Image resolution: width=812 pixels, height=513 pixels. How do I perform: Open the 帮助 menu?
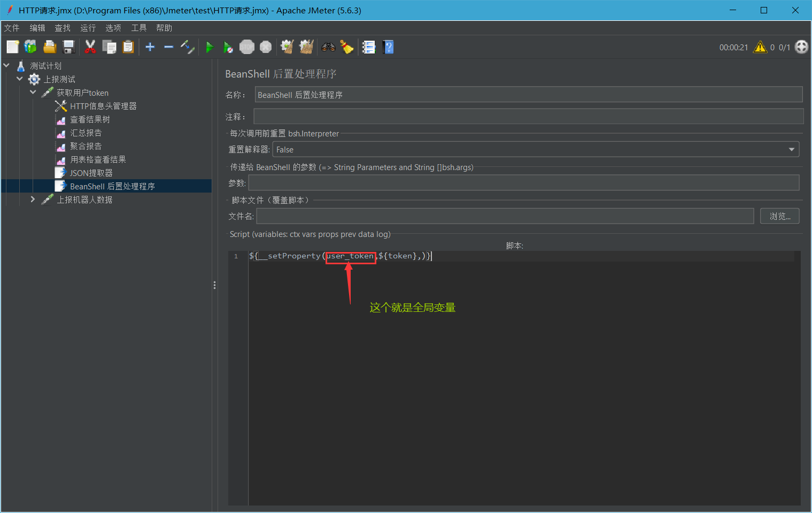[x=164, y=28]
